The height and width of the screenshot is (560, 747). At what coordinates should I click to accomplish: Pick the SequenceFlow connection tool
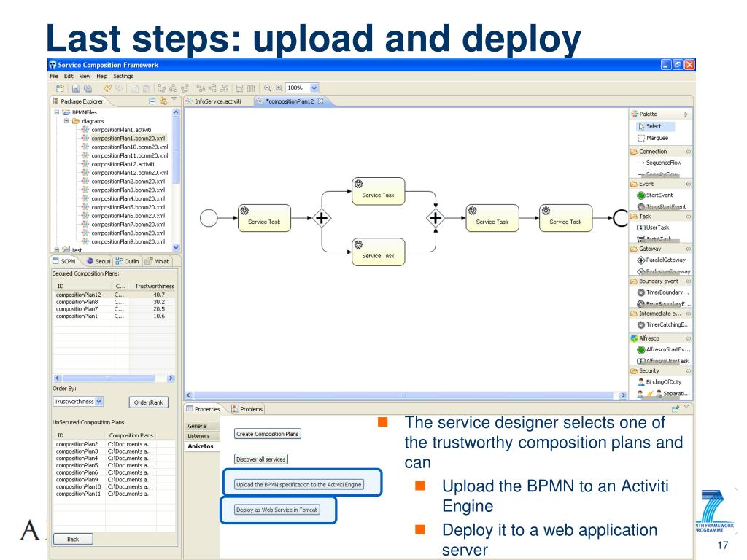(x=659, y=163)
